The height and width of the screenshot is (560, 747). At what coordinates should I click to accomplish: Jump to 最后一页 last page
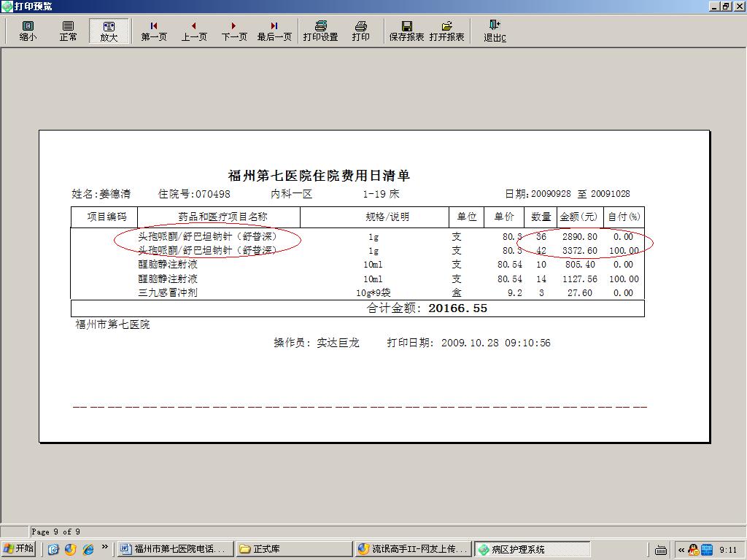click(x=274, y=31)
